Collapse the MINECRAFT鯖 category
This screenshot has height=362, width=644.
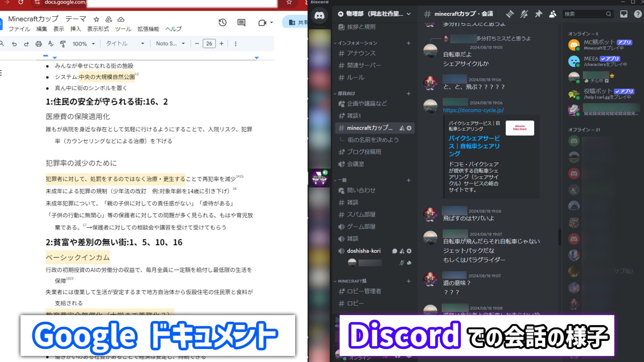coord(350,281)
